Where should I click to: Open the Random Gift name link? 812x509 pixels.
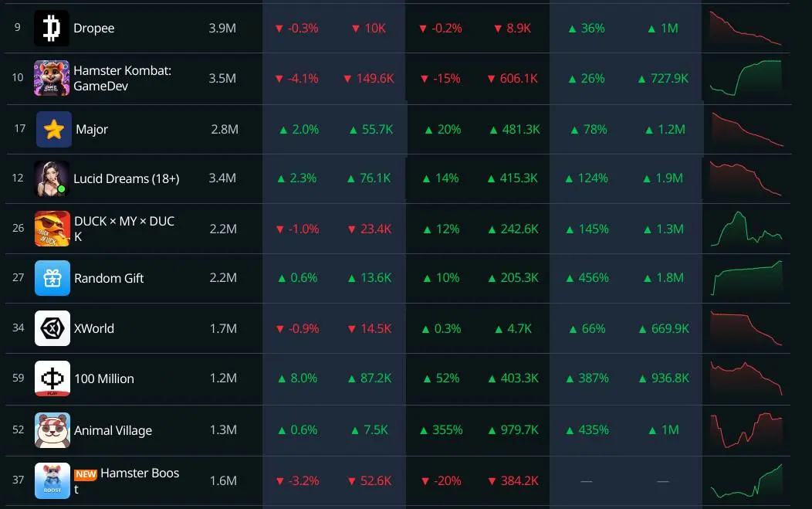pos(109,278)
